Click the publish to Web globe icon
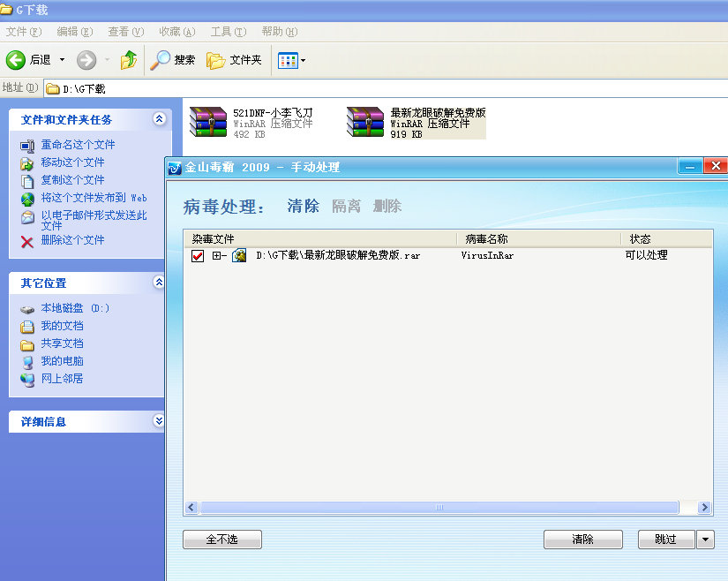The image size is (728, 581). [27, 200]
